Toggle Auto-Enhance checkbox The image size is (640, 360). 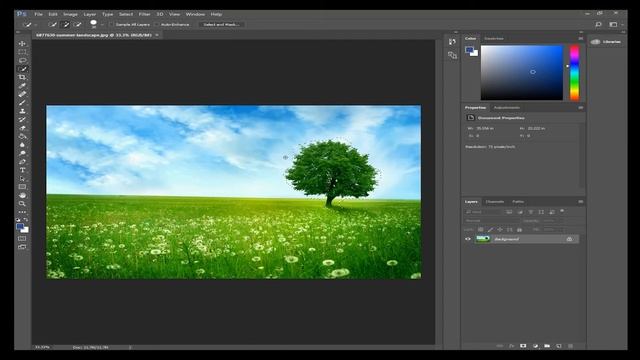pyautogui.click(x=157, y=24)
